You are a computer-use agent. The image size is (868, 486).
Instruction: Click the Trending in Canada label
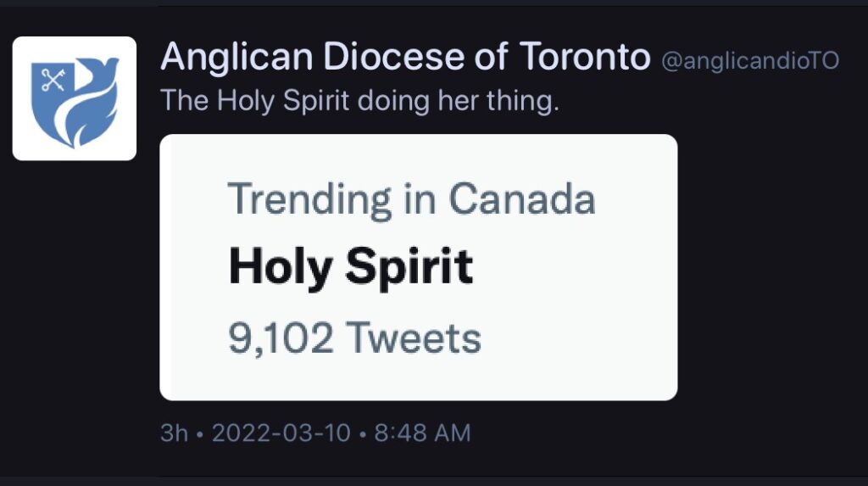coord(412,199)
